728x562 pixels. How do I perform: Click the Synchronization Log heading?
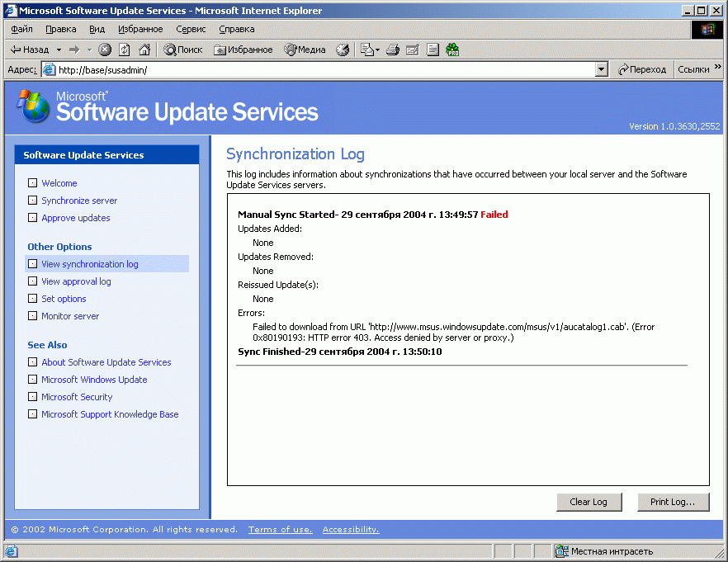tap(295, 154)
